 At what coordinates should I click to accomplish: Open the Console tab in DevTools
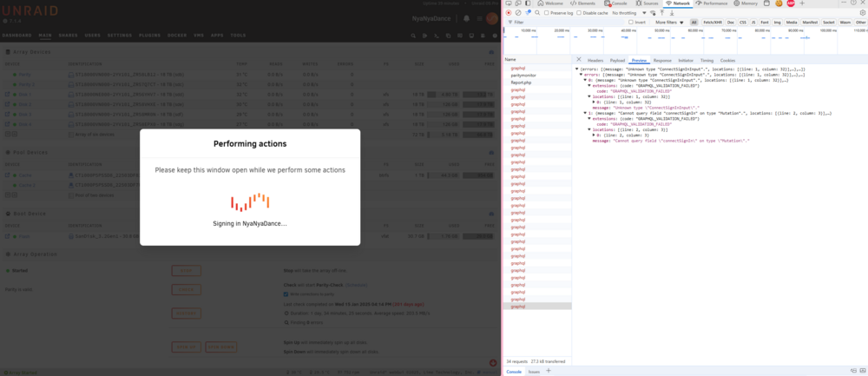coord(615,3)
